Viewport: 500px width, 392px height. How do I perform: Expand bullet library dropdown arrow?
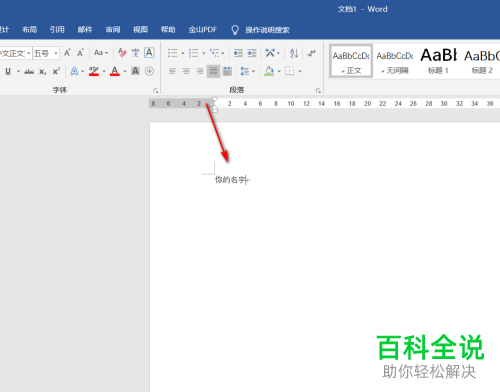coord(183,53)
